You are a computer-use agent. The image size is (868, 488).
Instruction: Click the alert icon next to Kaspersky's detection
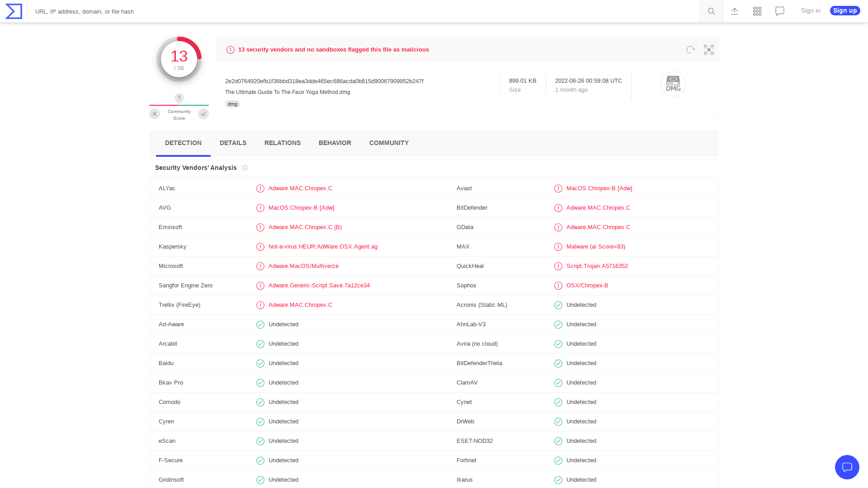(260, 247)
